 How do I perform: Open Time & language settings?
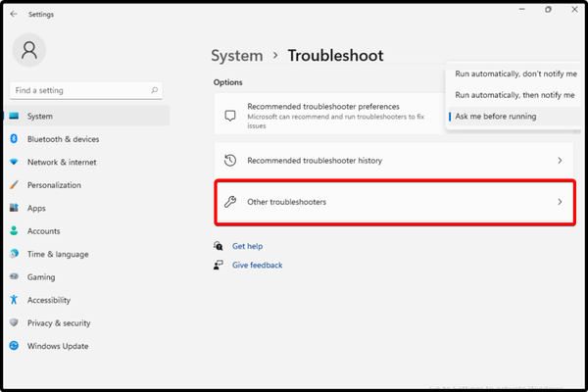pyautogui.click(x=57, y=254)
